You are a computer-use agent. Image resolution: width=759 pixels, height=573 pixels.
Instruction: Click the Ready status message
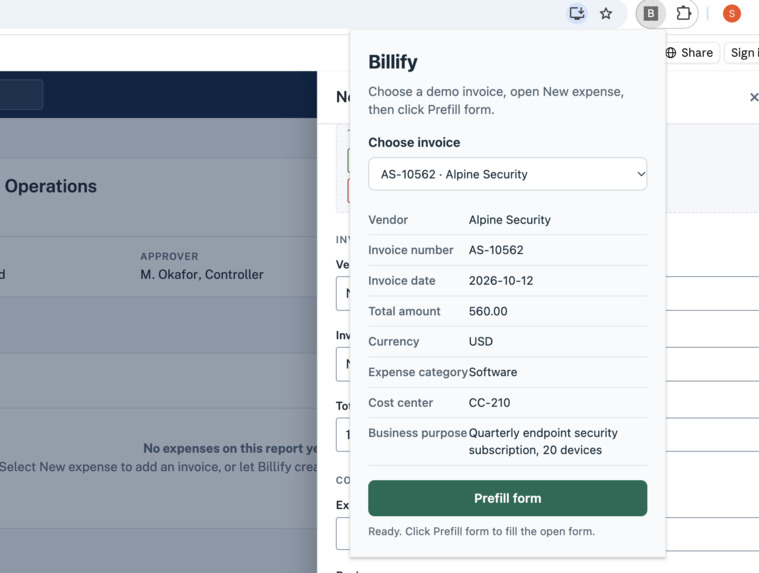click(481, 531)
